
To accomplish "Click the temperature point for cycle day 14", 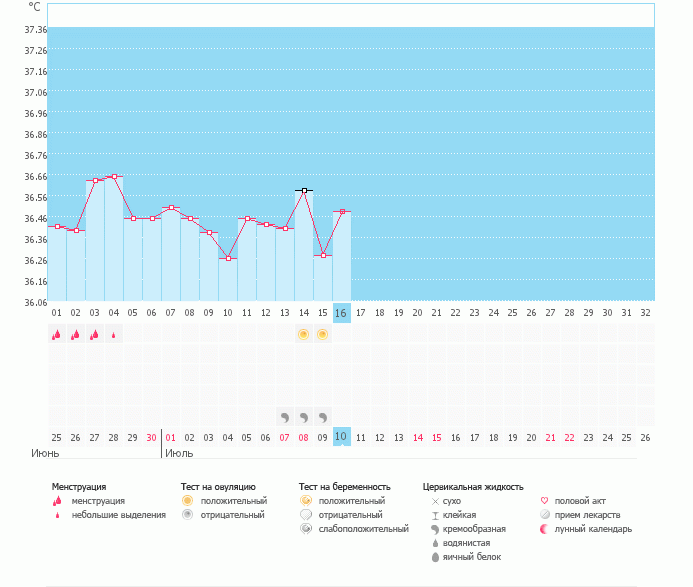I will (303, 190).
